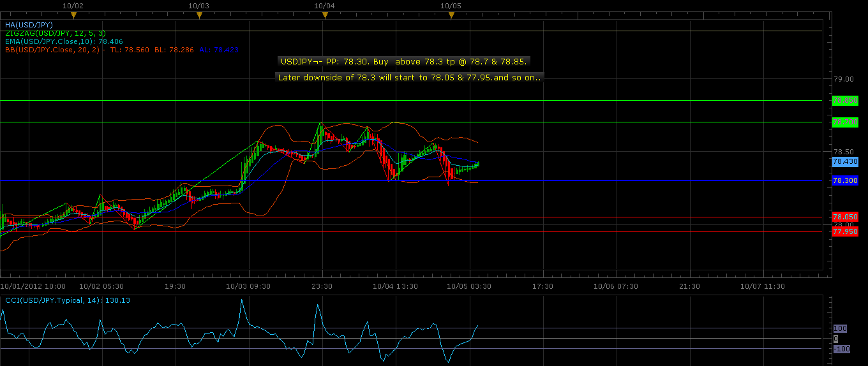Screen dimensions: 868x366
Task: Click the 10/02 05:30 time axis label
Action: pos(101,286)
